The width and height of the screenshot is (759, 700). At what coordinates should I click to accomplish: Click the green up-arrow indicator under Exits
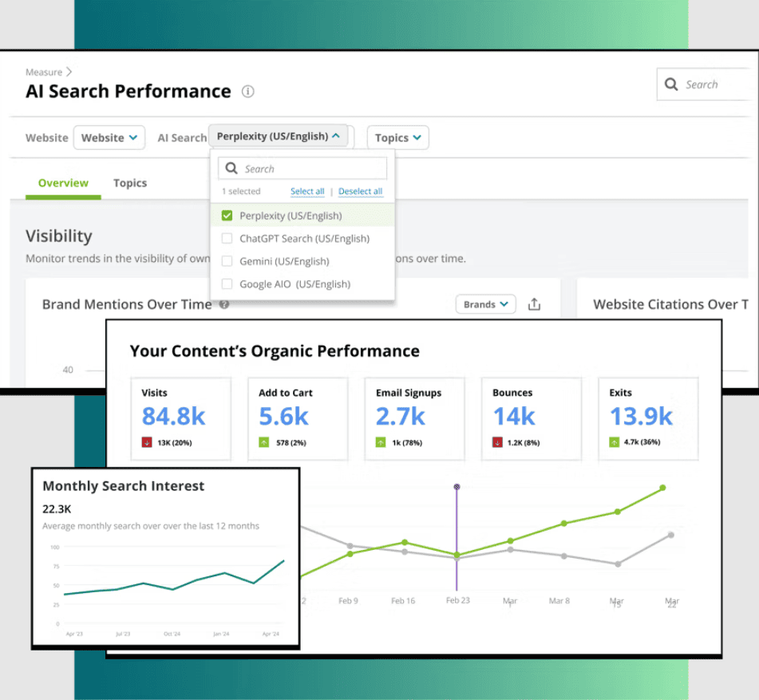tap(615, 441)
